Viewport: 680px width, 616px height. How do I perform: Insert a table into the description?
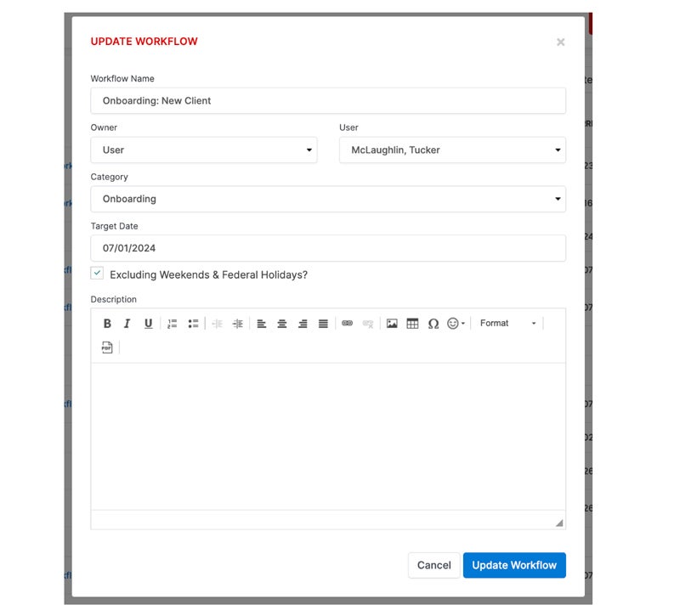click(412, 324)
